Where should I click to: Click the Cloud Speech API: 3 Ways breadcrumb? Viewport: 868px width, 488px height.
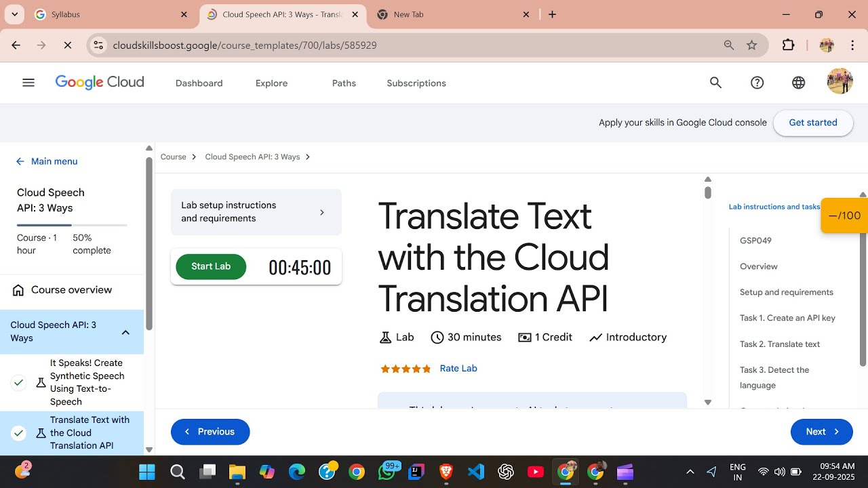pyautogui.click(x=252, y=157)
